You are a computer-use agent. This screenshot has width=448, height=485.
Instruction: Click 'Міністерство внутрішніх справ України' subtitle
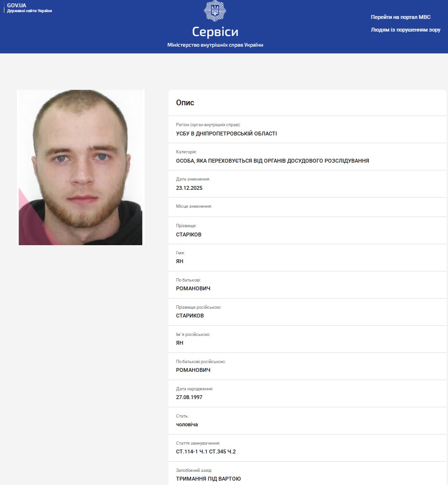(215, 45)
